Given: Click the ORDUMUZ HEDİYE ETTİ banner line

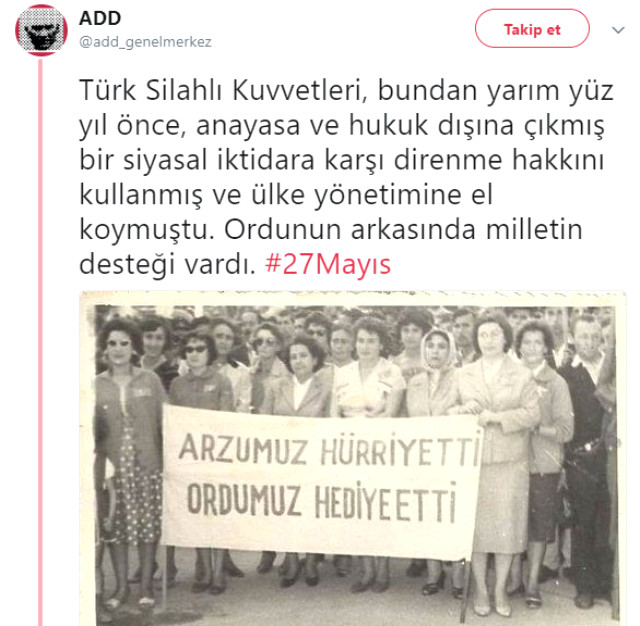Looking at the screenshot, I should (322, 502).
